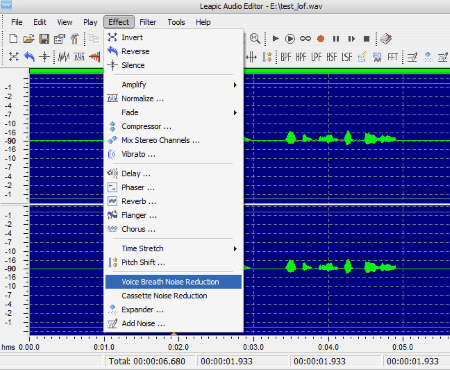The height and width of the screenshot is (370, 450).
Task: Toggle loop playback with infinity icon
Action: [305, 39]
